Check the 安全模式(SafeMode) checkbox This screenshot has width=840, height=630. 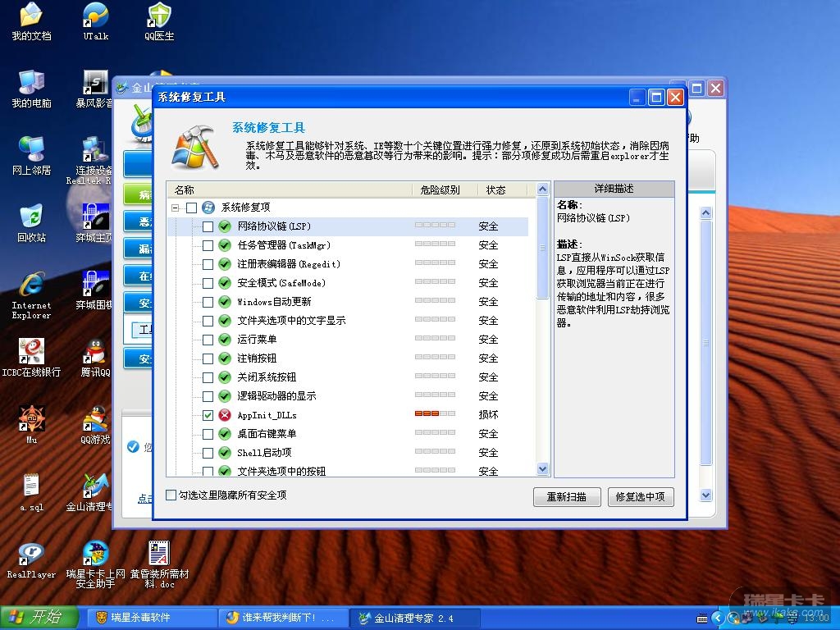point(208,283)
